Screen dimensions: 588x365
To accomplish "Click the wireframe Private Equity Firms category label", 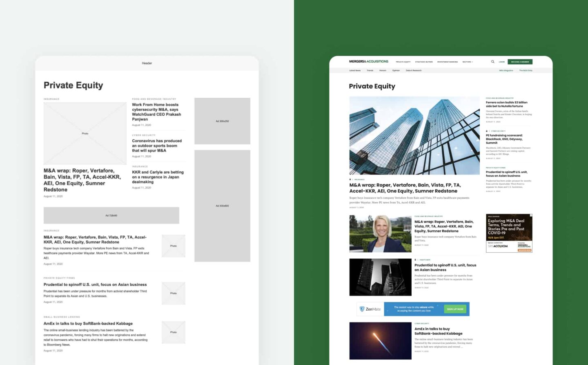I will click(x=59, y=278).
